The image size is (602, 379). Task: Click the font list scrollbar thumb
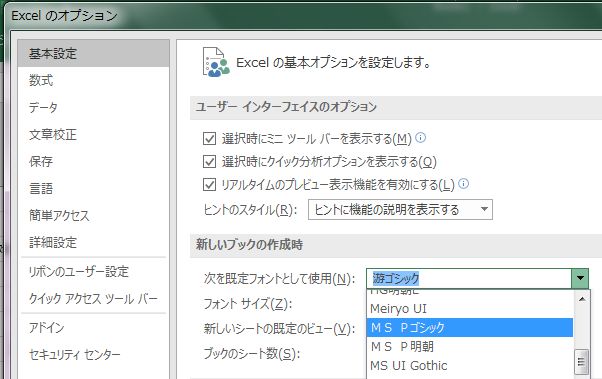581,361
